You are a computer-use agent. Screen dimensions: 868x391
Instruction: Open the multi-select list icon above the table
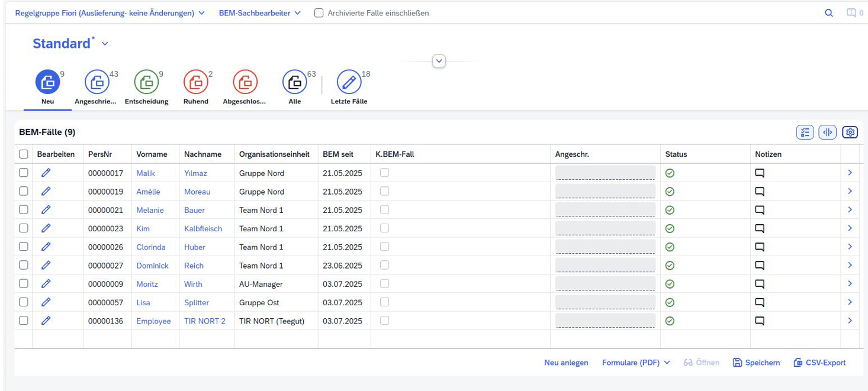(x=805, y=133)
